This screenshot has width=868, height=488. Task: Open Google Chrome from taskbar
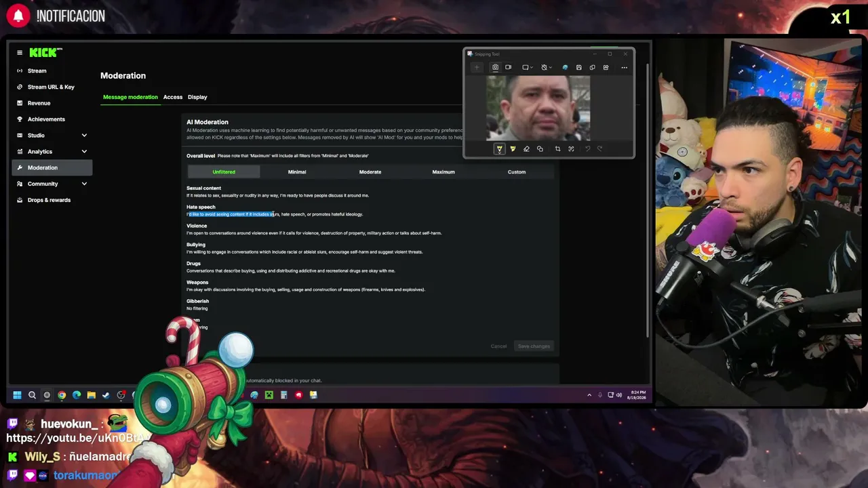click(62, 395)
